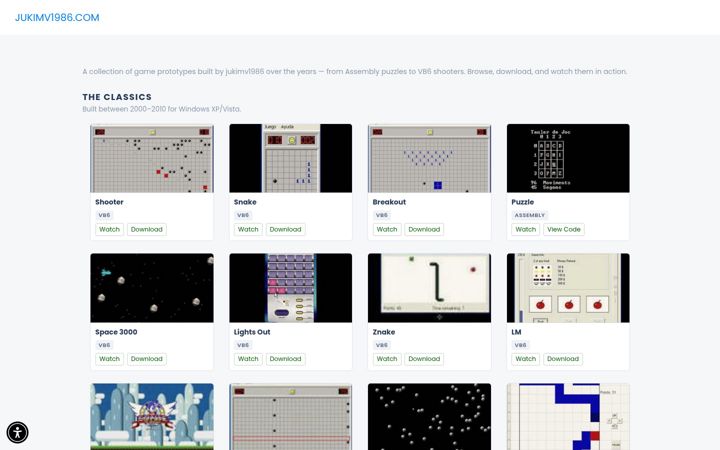Viewport: 720px width, 450px height.
Task: Click the VB6 tag on Breakout card
Action: [382, 215]
